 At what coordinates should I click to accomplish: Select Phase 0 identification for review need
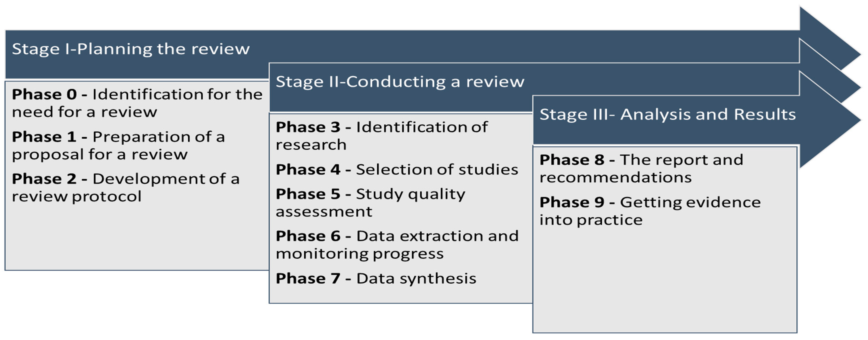(x=137, y=103)
